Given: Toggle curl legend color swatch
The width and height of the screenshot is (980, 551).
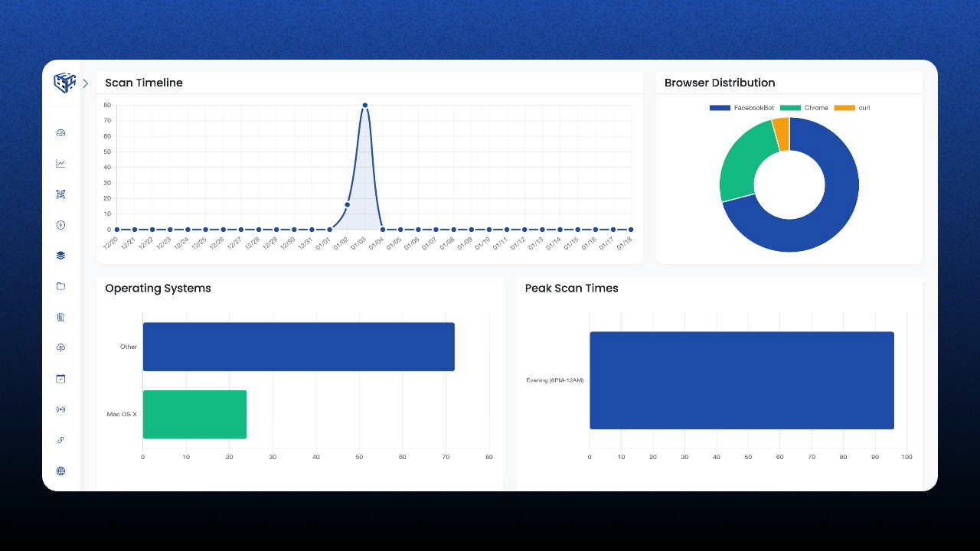Looking at the screenshot, I should pyautogui.click(x=844, y=108).
